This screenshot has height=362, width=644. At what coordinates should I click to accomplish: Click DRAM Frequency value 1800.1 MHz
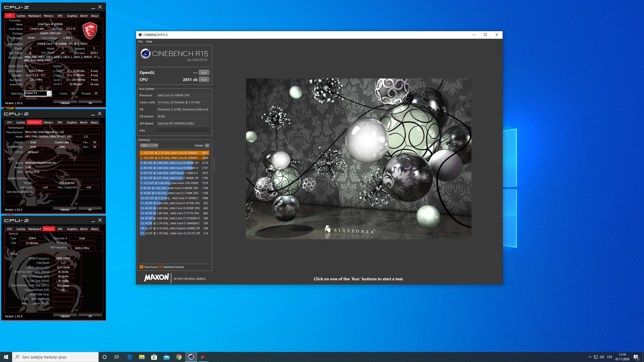[x=63, y=258]
